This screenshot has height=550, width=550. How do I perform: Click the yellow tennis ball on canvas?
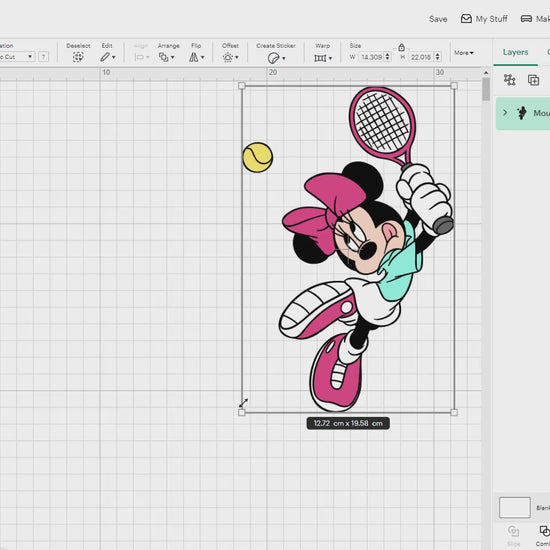pos(258,157)
